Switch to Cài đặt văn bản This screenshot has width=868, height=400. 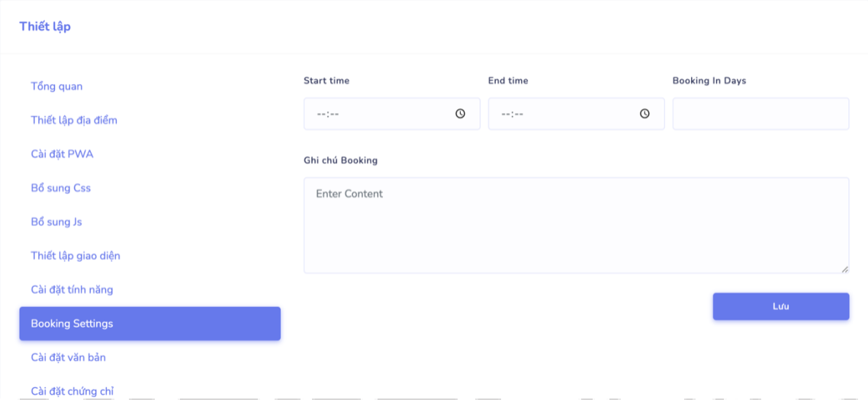69,357
